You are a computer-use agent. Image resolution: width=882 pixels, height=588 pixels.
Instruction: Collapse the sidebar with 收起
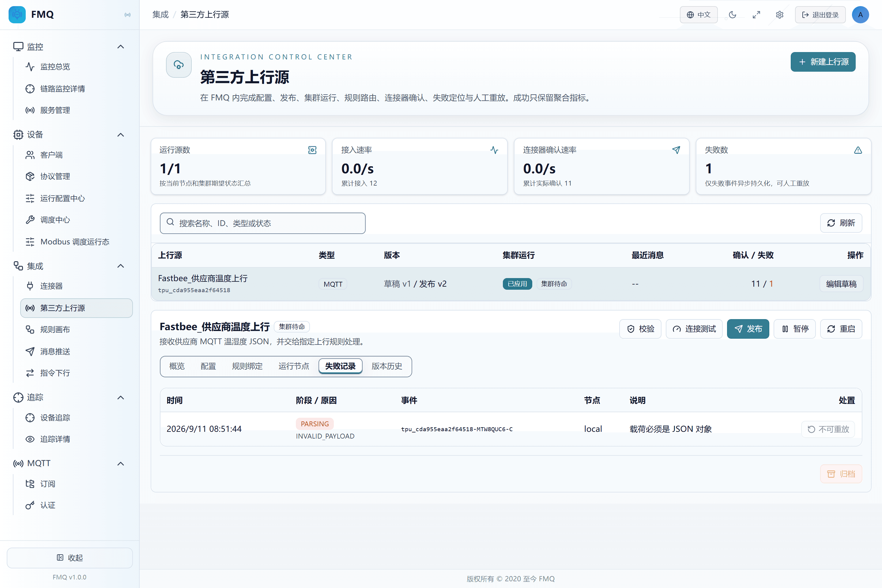(70, 558)
